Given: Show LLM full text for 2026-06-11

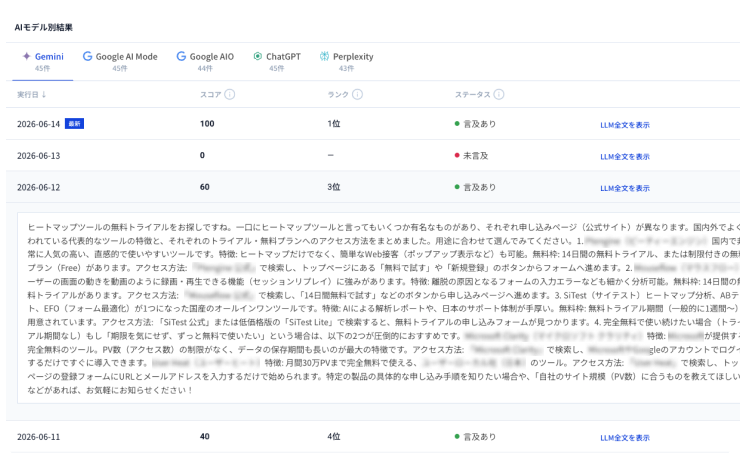Looking at the screenshot, I should (x=625, y=438).
